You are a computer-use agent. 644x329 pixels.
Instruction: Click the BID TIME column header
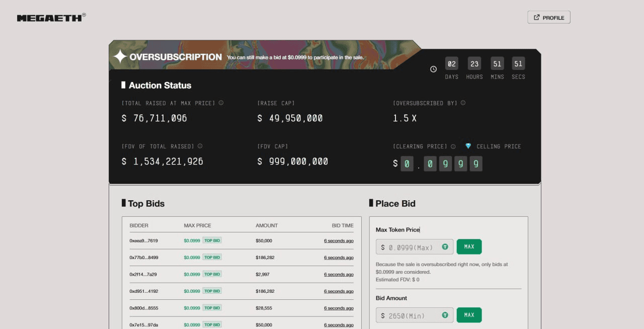[343, 225]
